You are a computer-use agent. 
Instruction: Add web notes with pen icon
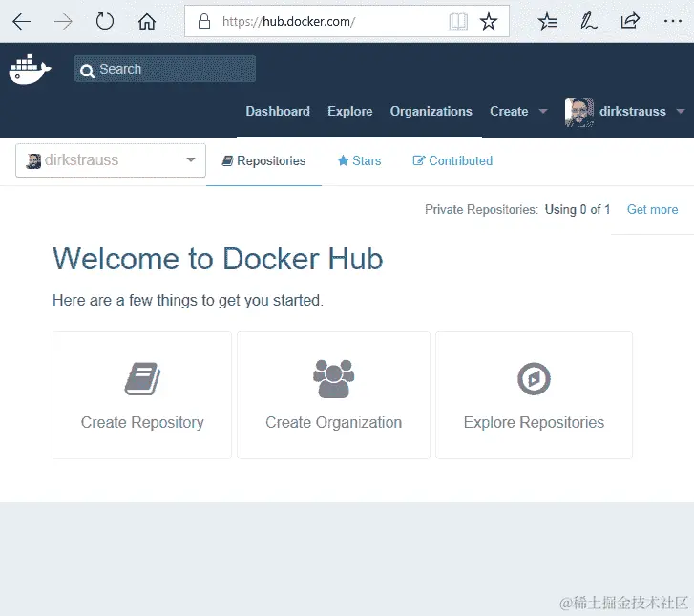tap(588, 21)
